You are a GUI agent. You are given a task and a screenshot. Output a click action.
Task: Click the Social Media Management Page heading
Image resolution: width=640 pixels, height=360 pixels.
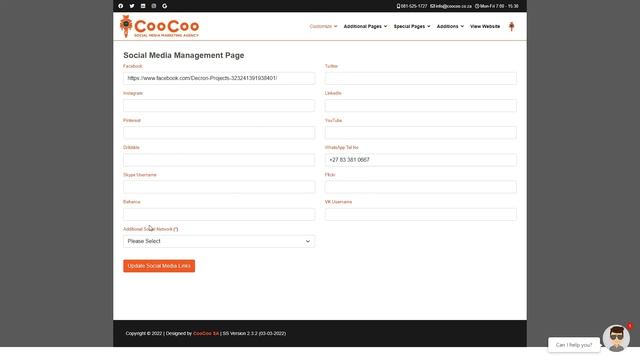(x=184, y=55)
